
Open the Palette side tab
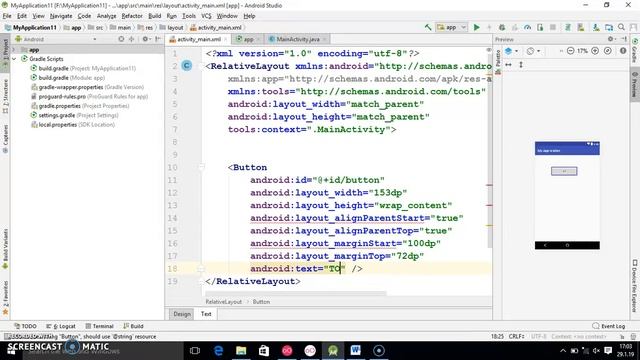click(498, 61)
